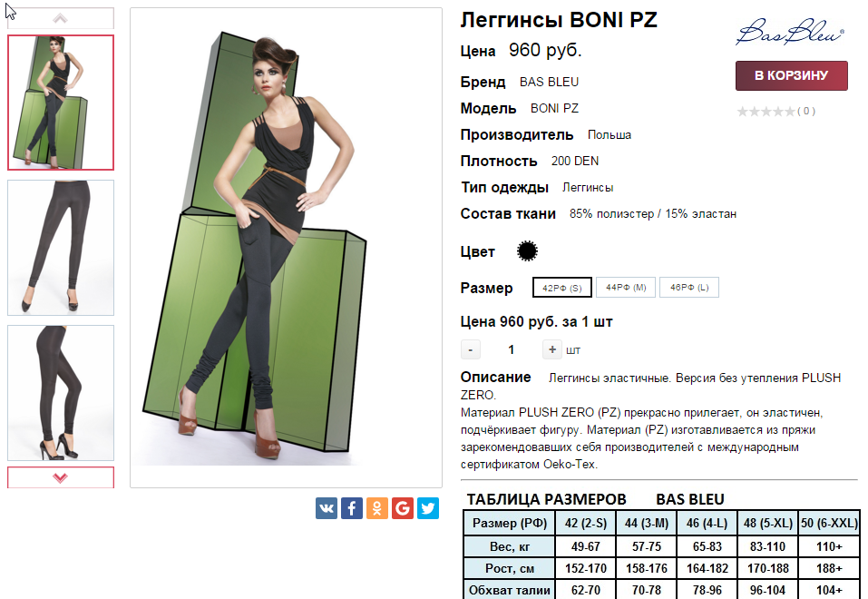Select size 42РФ (S)
This screenshot has width=868, height=599.
561,288
